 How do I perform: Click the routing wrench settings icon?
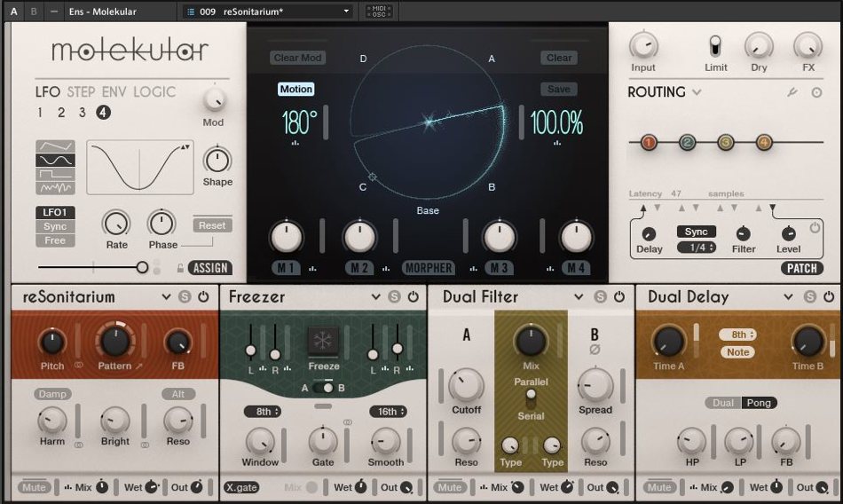coord(792,92)
